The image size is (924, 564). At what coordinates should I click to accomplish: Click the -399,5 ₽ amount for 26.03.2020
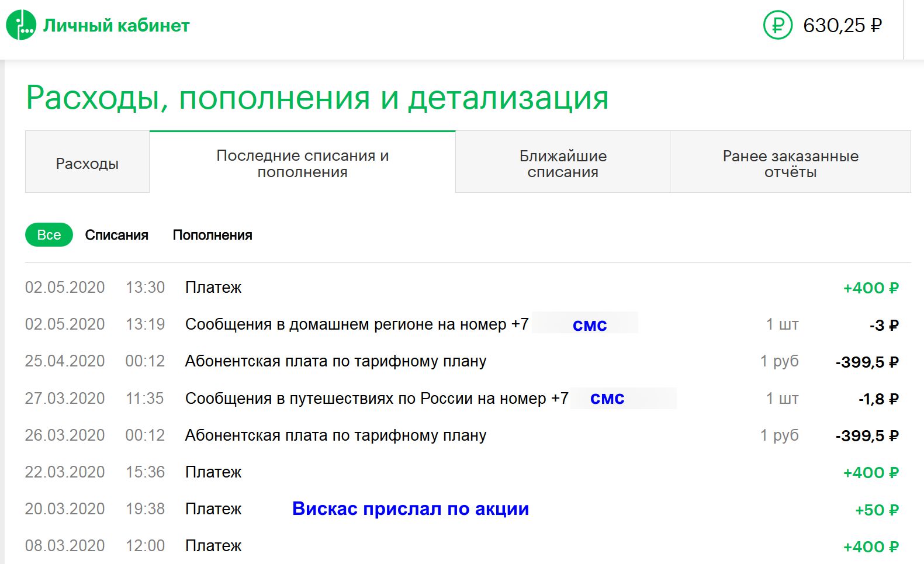tap(867, 436)
